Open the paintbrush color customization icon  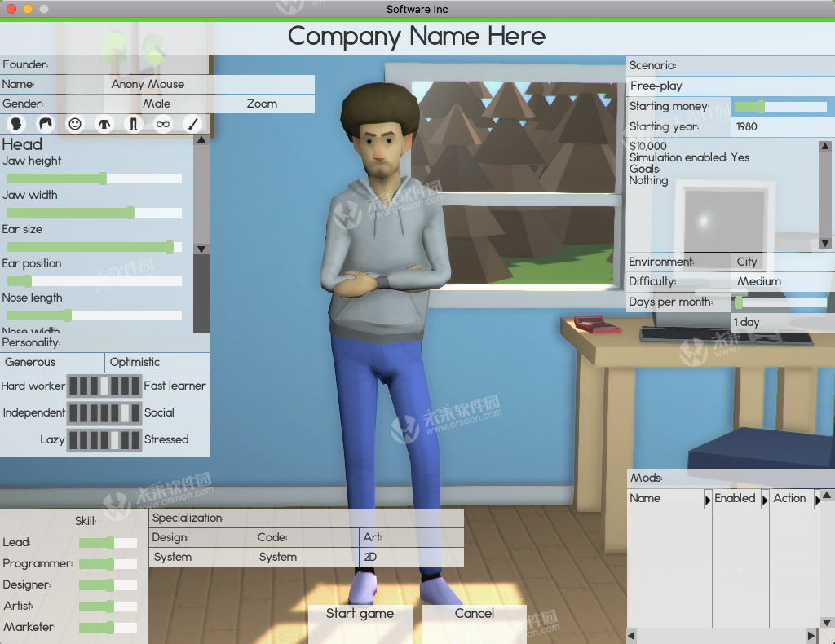point(192,124)
